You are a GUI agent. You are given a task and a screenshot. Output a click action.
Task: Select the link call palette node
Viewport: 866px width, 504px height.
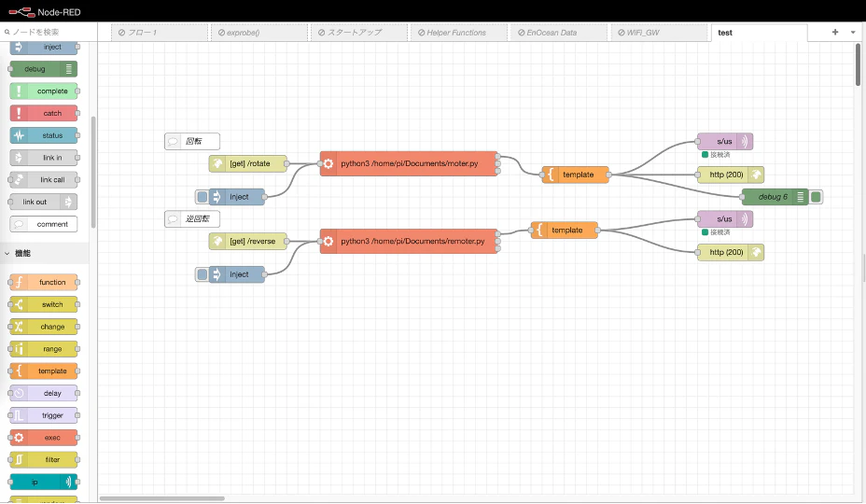pos(44,179)
